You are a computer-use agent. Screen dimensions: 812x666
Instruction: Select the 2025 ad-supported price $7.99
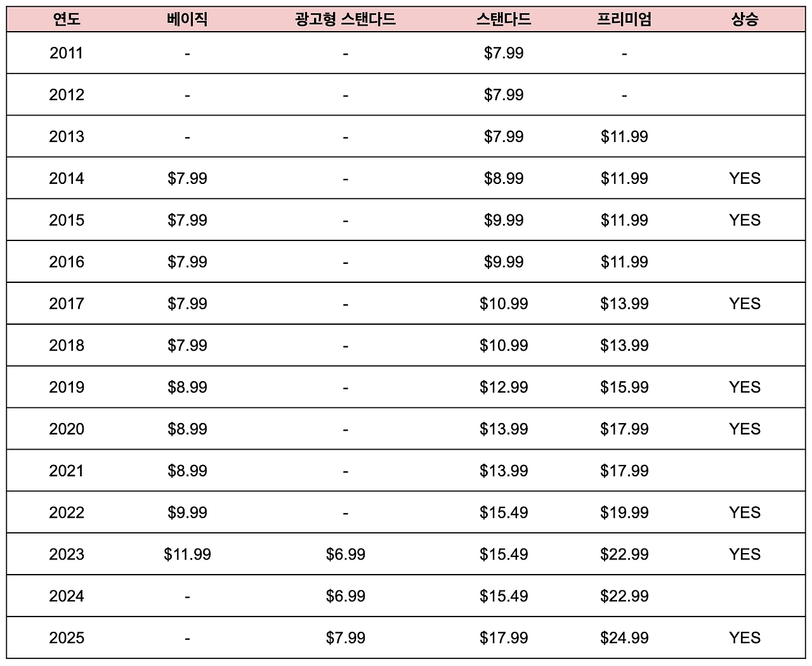[345, 638]
